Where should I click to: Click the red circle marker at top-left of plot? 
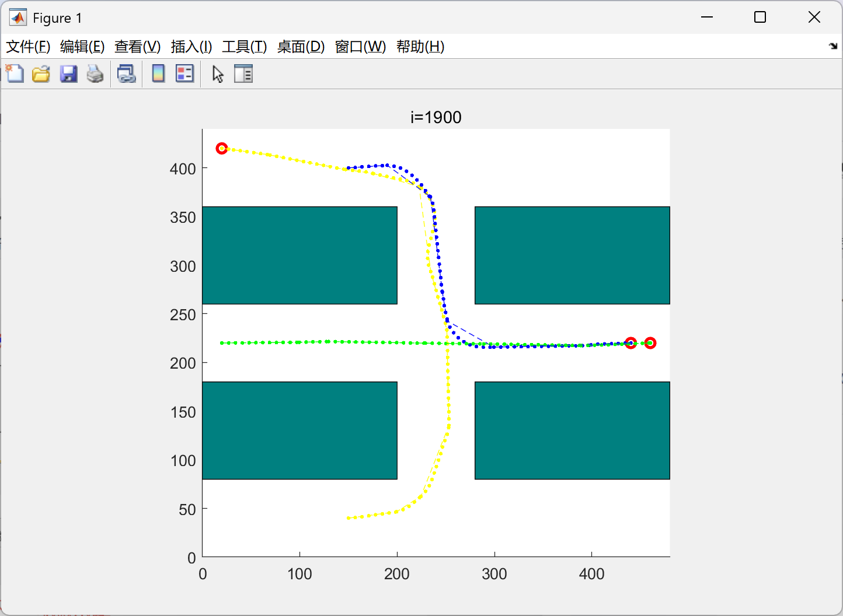click(222, 149)
